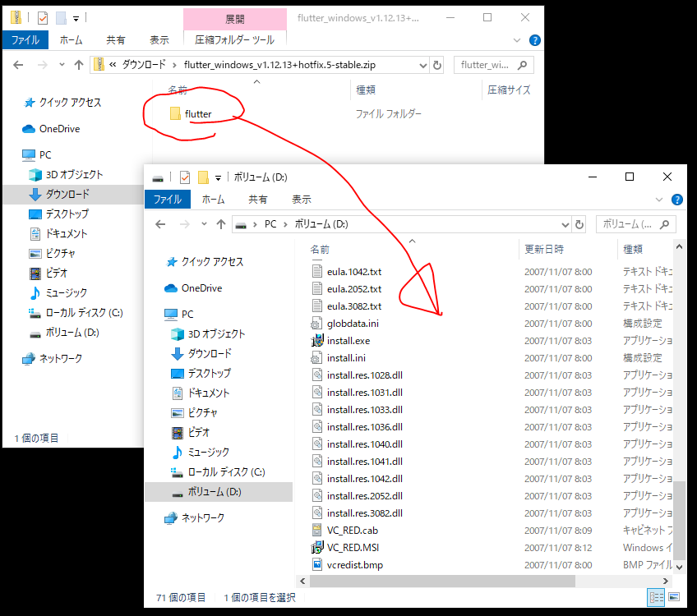Image resolution: width=697 pixels, height=616 pixels.
Task: Expand the ribbon in the zip window
Action: pyautogui.click(x=516, y=40)
